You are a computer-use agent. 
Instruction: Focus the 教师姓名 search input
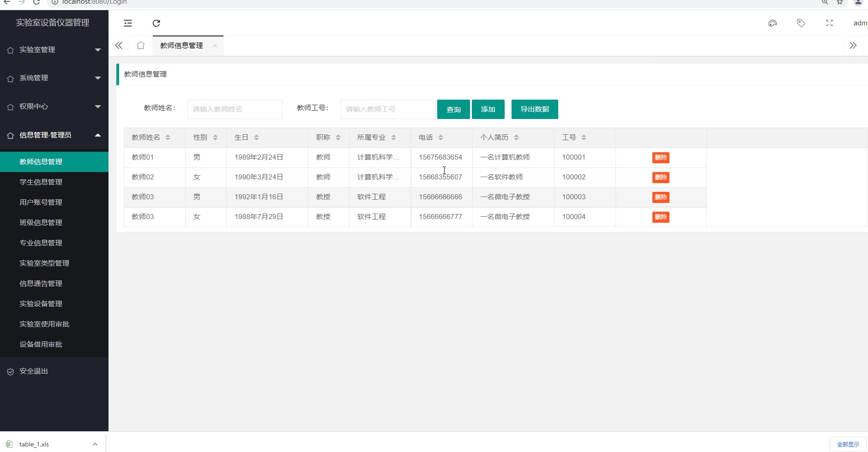pyautogui.click(x=235, y=109)
